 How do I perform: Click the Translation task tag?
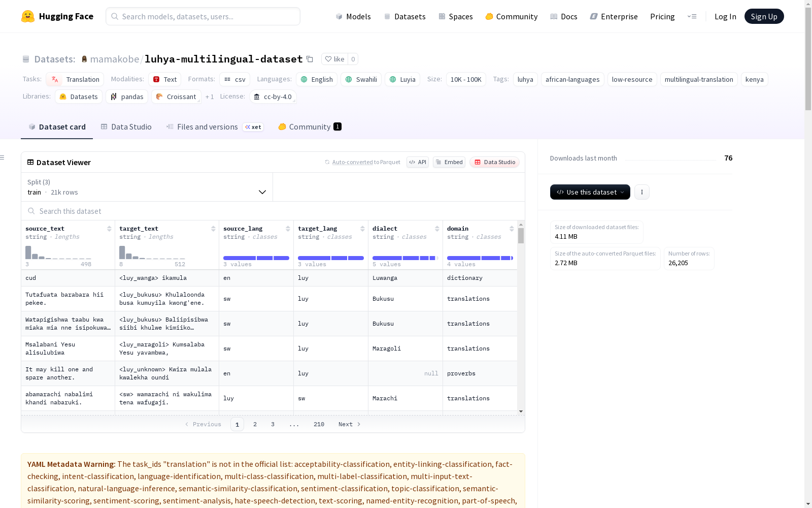pos(75,79)
